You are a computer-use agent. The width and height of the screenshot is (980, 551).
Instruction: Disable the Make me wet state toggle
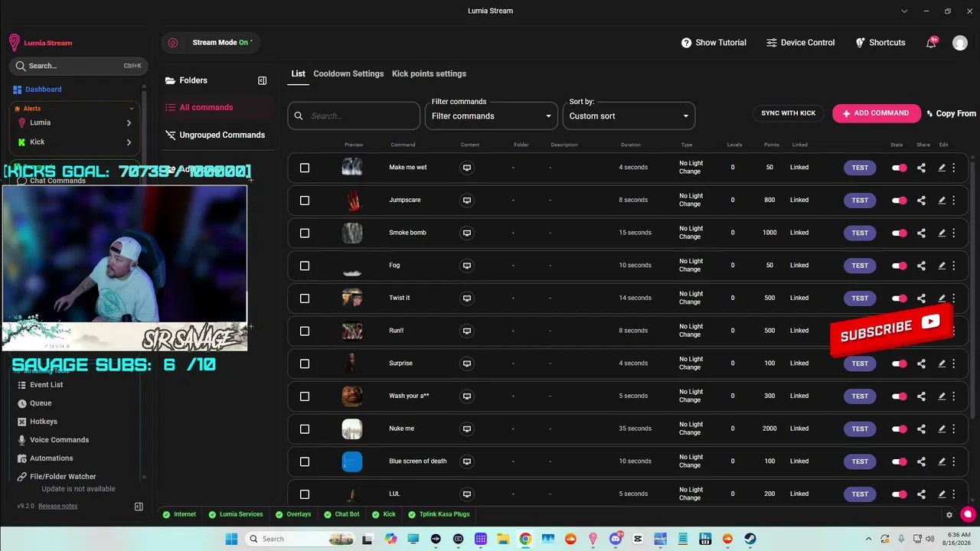coord(900,168)
